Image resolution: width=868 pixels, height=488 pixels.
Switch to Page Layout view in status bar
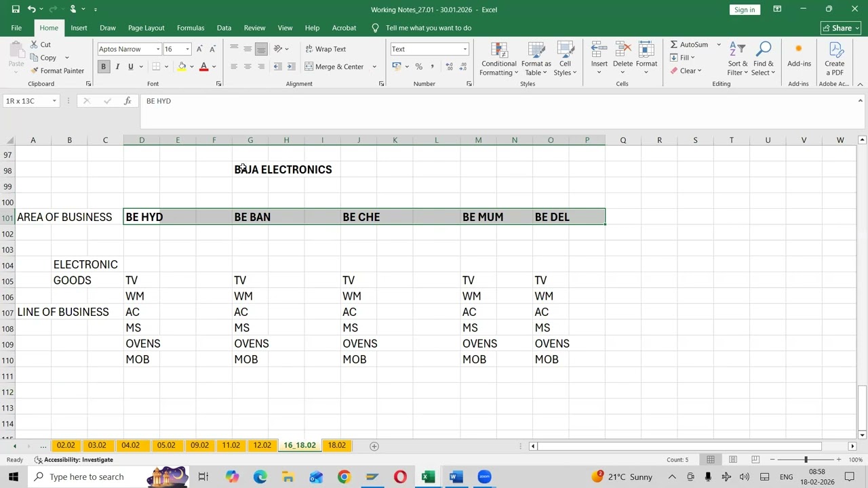point(732,460)
